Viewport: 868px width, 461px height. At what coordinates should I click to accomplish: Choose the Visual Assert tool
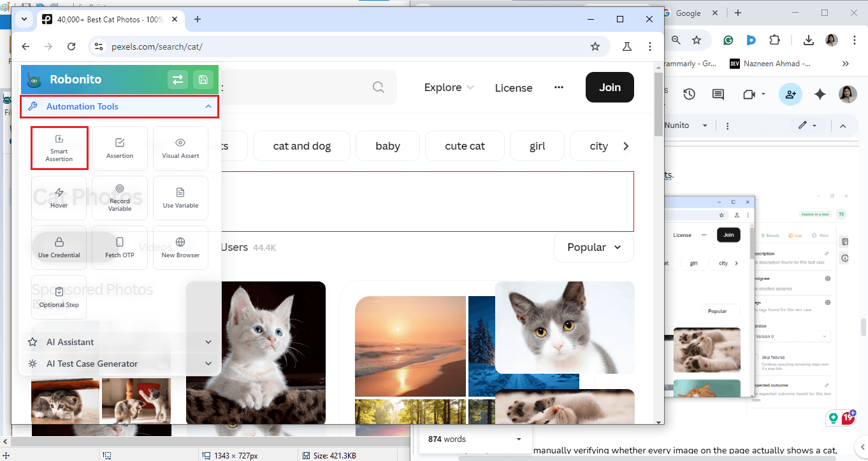point(180,148)
